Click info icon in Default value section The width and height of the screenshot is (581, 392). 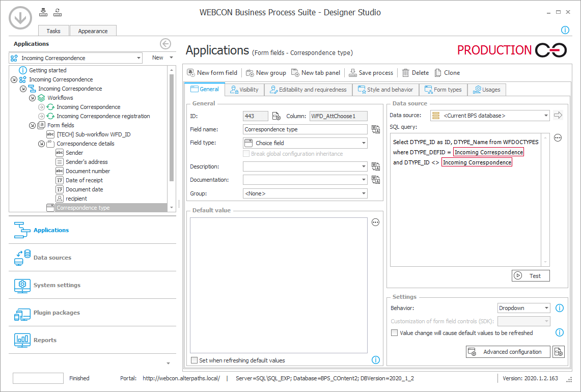coord(375,360)
